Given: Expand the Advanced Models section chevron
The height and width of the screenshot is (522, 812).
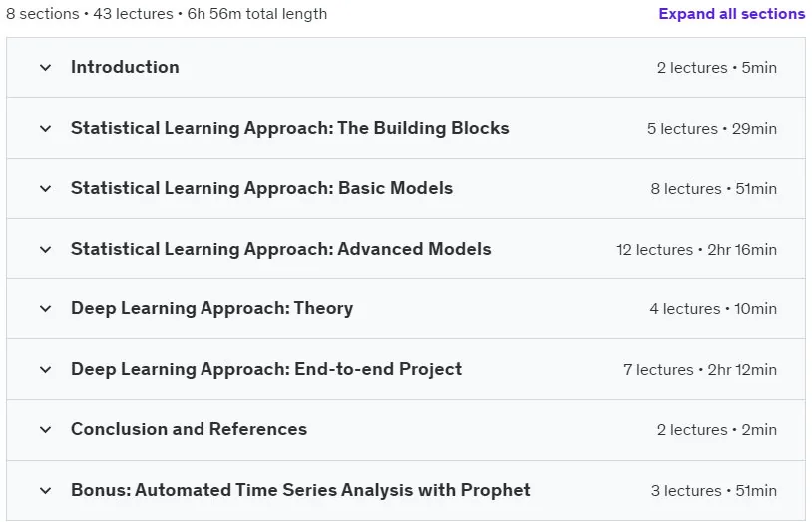Looking at the screenshot, I should click(x=46, y=250).
